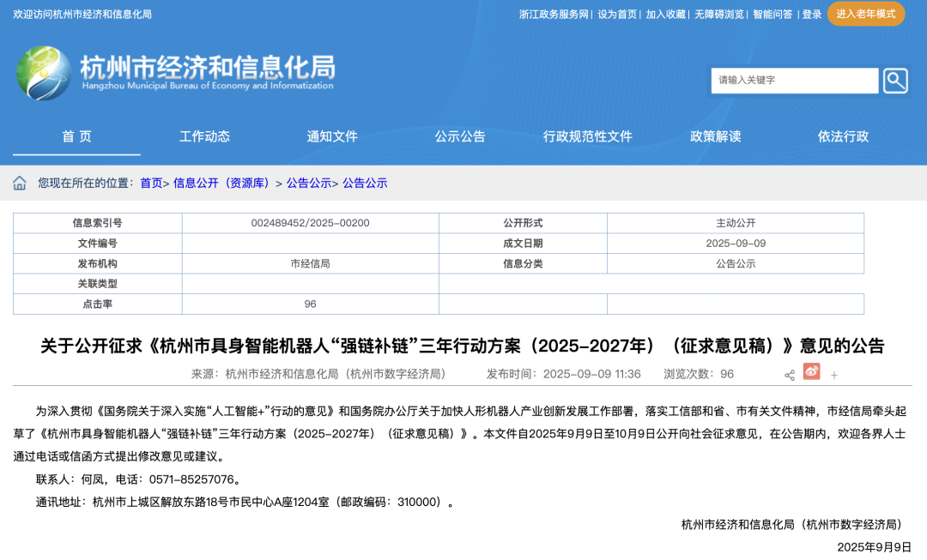
Task: Click contact phone 0571-85257076 line
Action: 138,479
